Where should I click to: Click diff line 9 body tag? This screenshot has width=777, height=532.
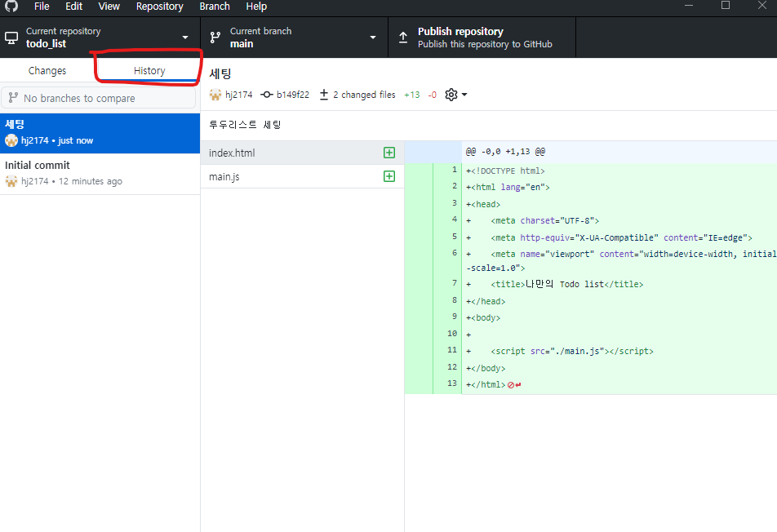483,318
